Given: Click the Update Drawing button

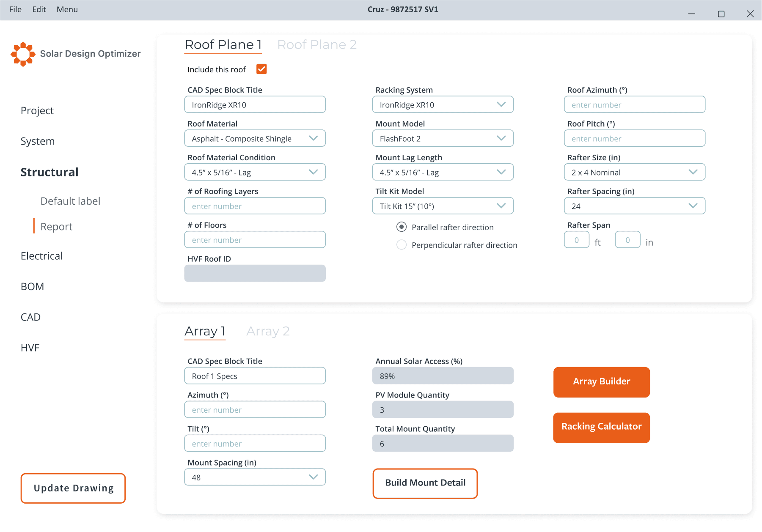Looking at the screenshot, I should pyautogui.click(x=73, y=488).
